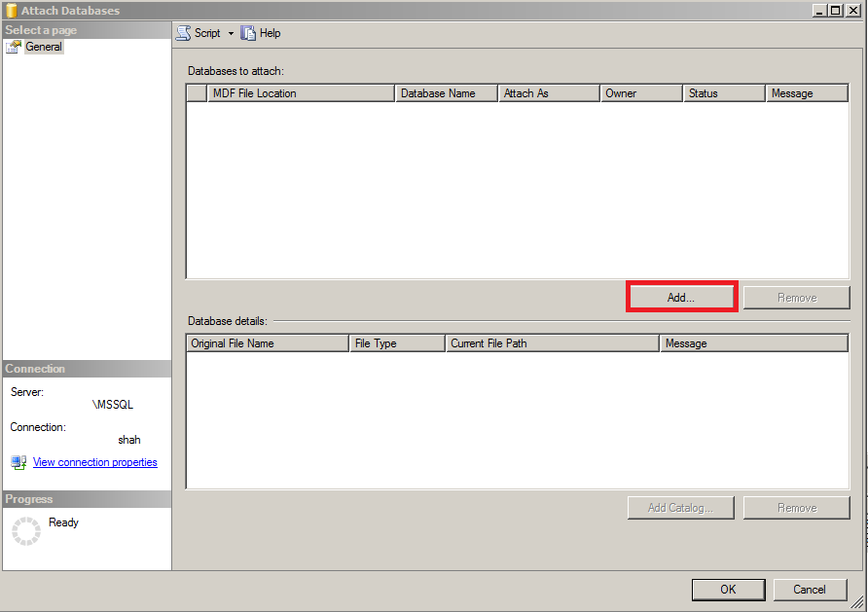Screen dimensions: 868x612
Task: Click Add to browse for database files
Action: click(681, 296)
